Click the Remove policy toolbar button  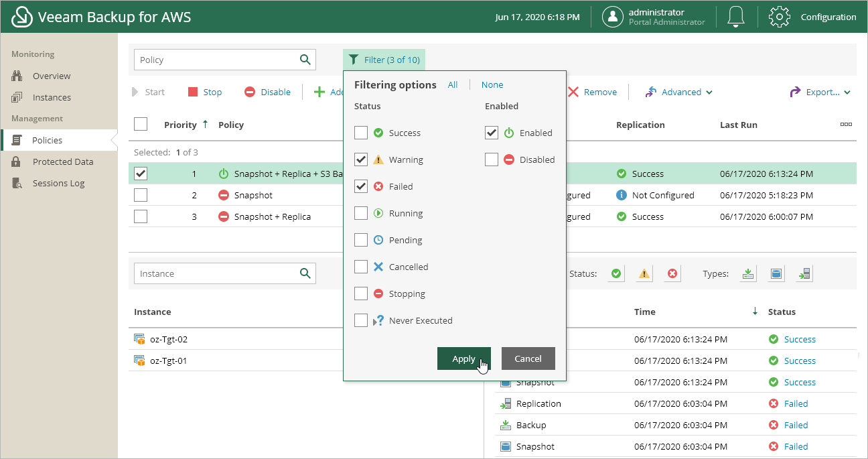click(593, 92)
